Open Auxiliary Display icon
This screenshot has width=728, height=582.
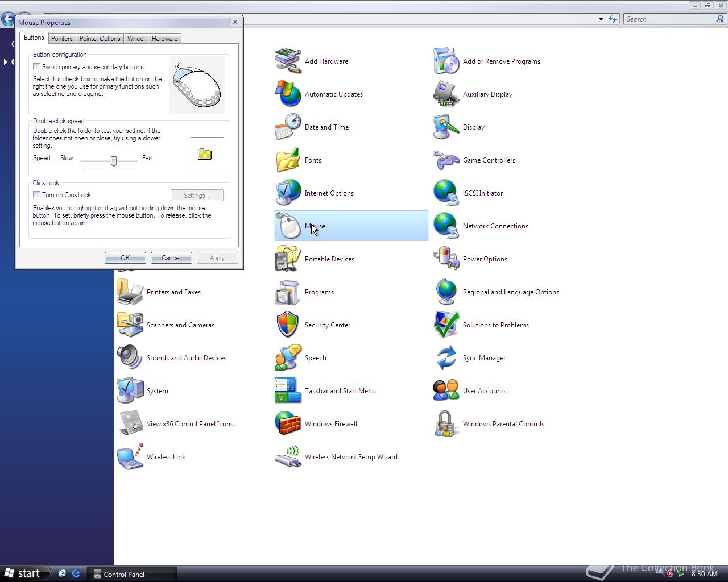[x=446, y=94]
